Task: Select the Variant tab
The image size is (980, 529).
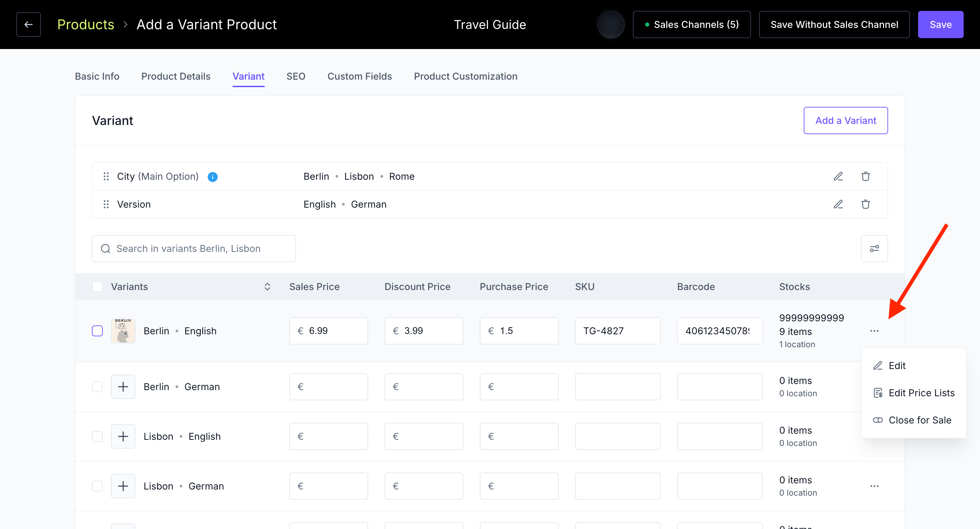Action: click(x=248, y=76)
